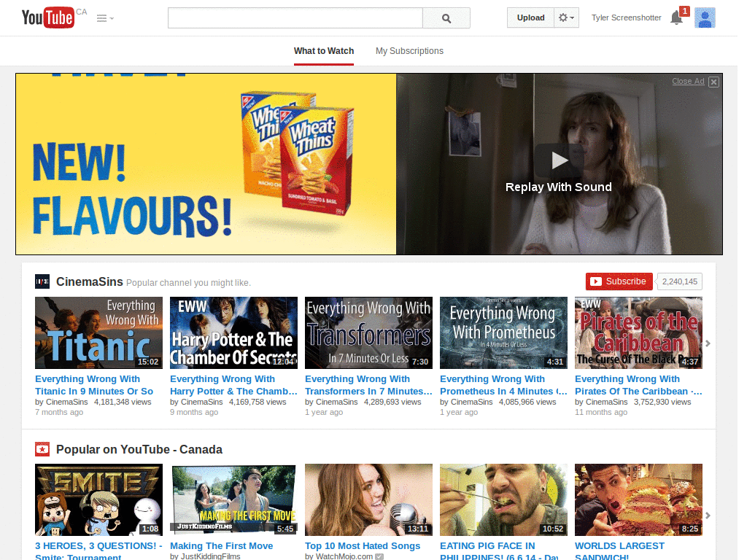This screenshot has height=560, width=747.
Task: Click the user avatar icon
Action: pyautogui.click(x=705, y=17)
